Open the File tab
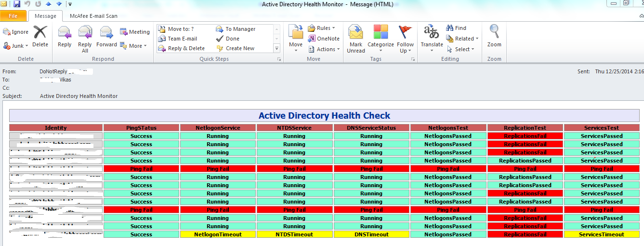Image resolution: width=644 pixels, height=246 pixels. pyautogui.click(x=13, y=16)
